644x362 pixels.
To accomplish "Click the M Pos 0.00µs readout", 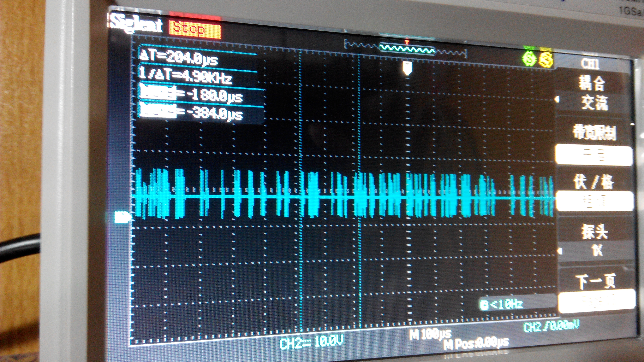I will click(x=476, y=344).
